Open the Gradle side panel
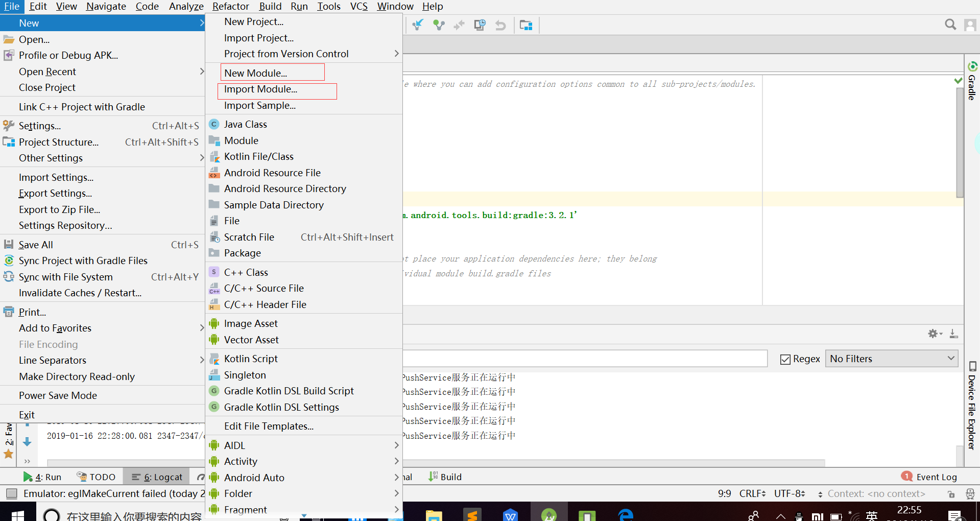The width and height of the screenshot is (980, 521). pyautogui.click(x=972, y=81)
